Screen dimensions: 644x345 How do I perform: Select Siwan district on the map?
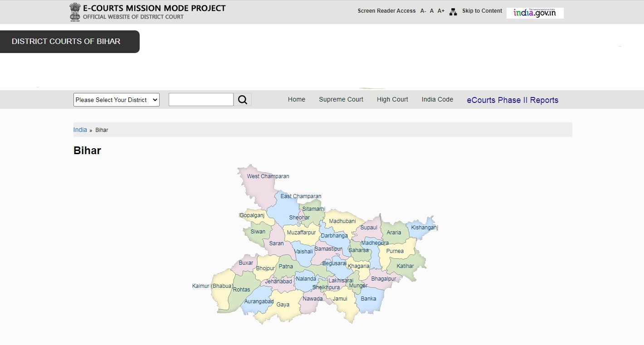click(258, 232)
